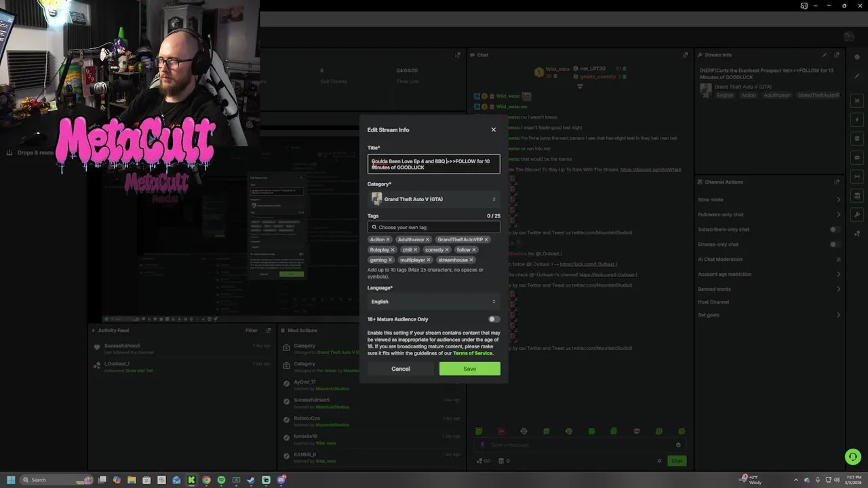The height and width of the screenshot is (488, 868).
Task: Remove the Roleplay tag
Action: click(392, 249)
